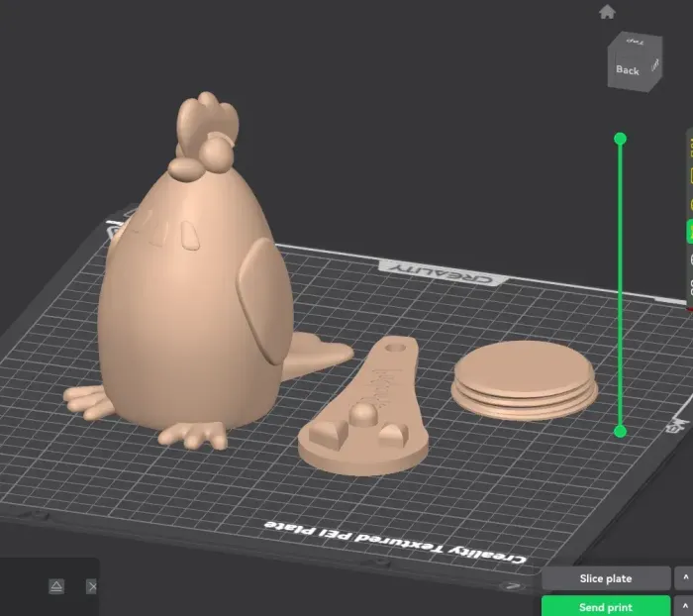693x616 pixels.
Task: Select the chicken model on the build plate
Action: click(203, 297)
